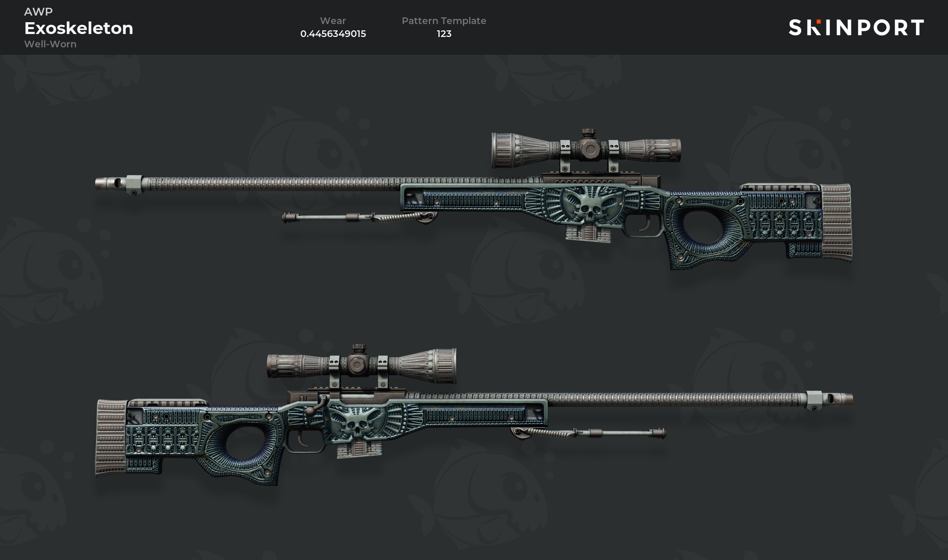Viewport: 948px width, 560px height.
Task: Click the pattern template number 123
Action: 444,34
